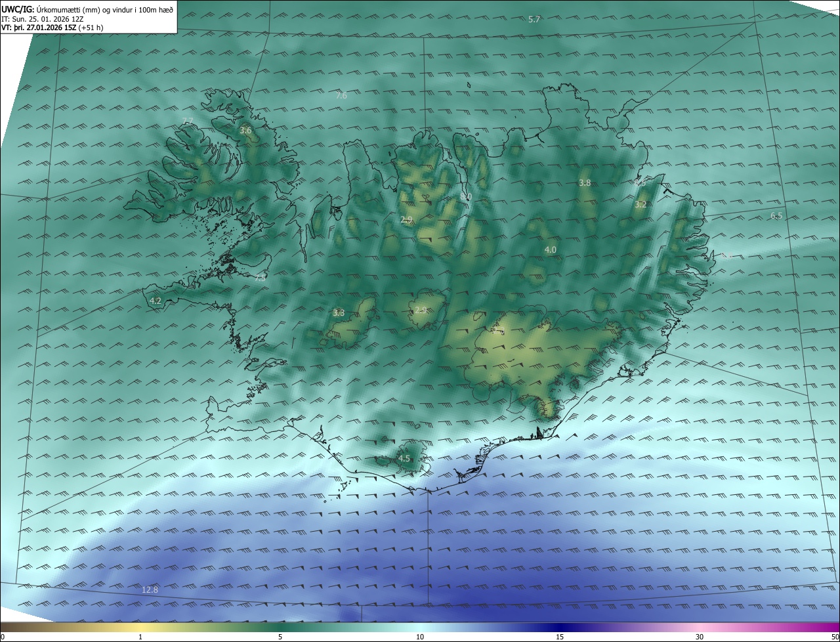
Task: Click the 50 tick on the color scale
Action: [835, 637]
